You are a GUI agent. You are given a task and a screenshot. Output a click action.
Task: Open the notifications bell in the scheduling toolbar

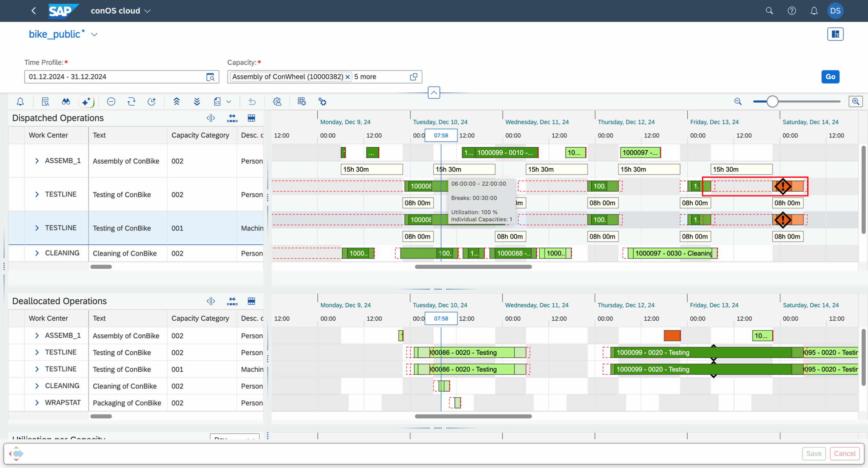[20, 101]
